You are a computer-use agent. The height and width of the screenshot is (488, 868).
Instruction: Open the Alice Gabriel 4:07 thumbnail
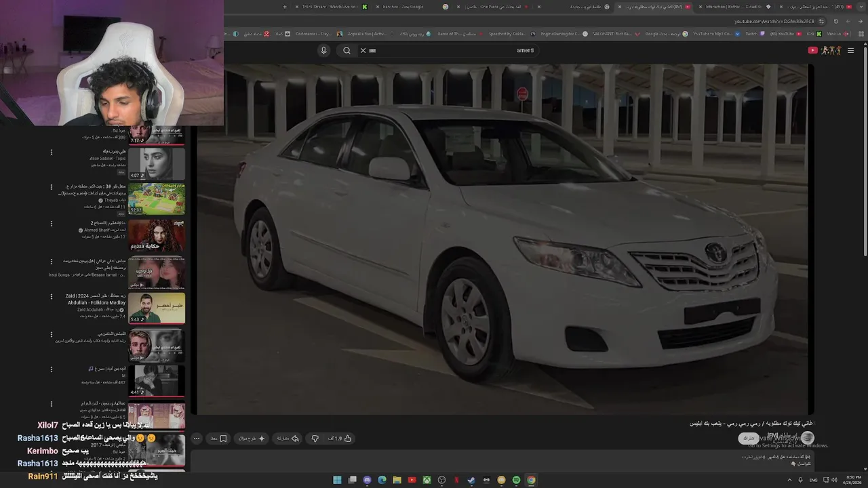(x=157, y=163)
